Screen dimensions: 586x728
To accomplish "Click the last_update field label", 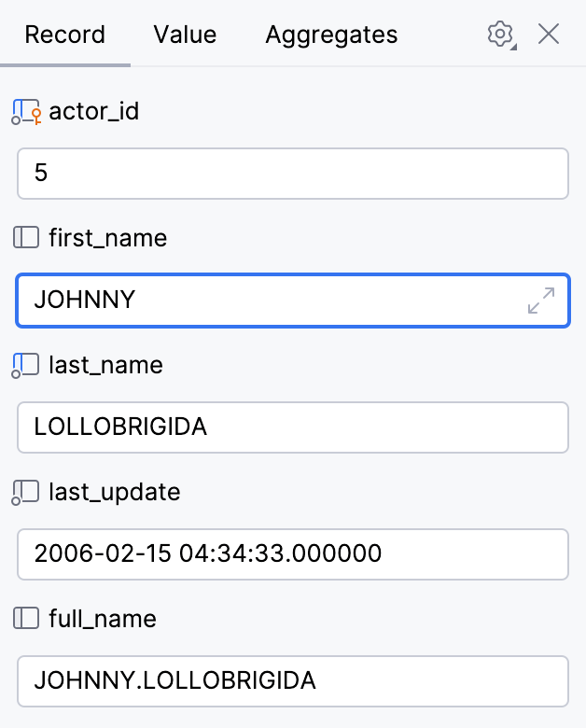I will pos(114,492).
